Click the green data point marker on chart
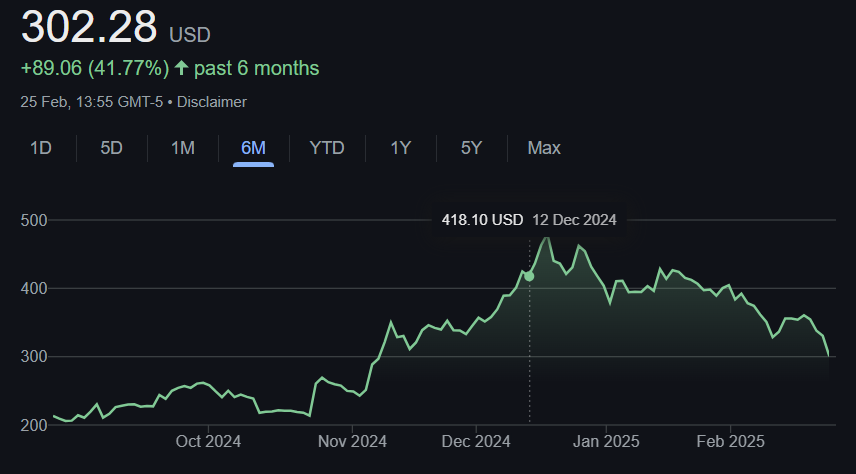Screen dimensions: 856x474 (529, 276)
